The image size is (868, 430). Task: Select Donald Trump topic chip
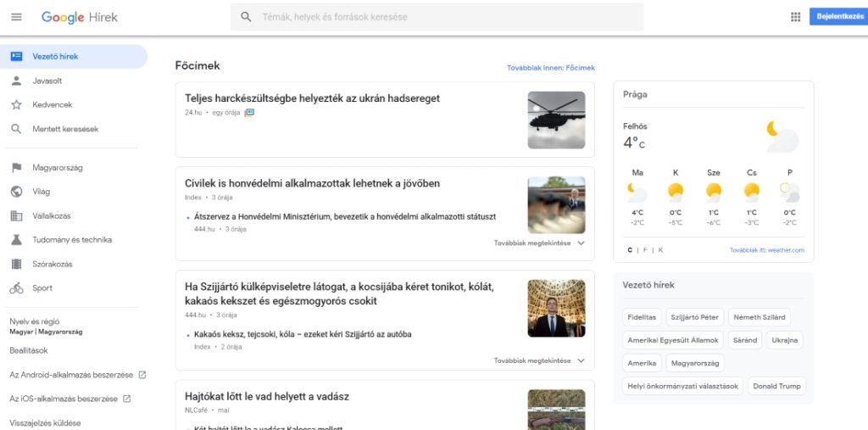coord(777,386)
